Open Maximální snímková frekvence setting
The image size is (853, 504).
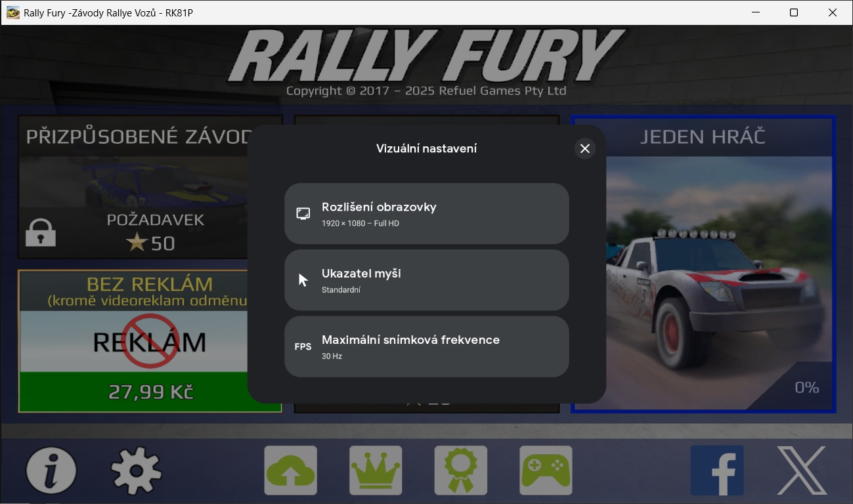click(426, 346)
